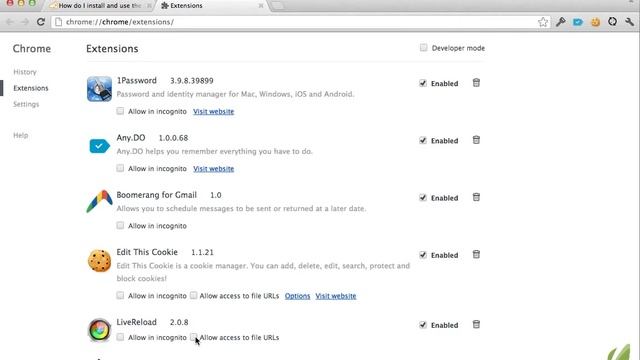Uncheck Enabled for LiveReload
This screenshot has height=360, width=640.
[423, 325]
